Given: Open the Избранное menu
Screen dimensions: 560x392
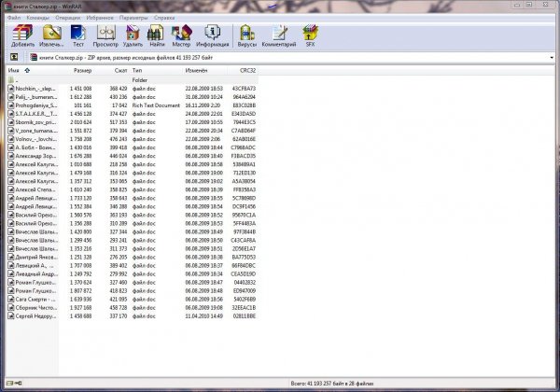Looking at the screenshot, I should coord(100,18).
